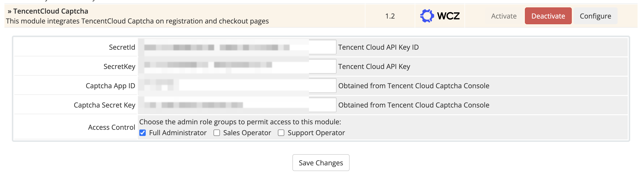Click the greyed-out Activate button
The width and height of the screenshot is (644, 174).
coord(503,16)
